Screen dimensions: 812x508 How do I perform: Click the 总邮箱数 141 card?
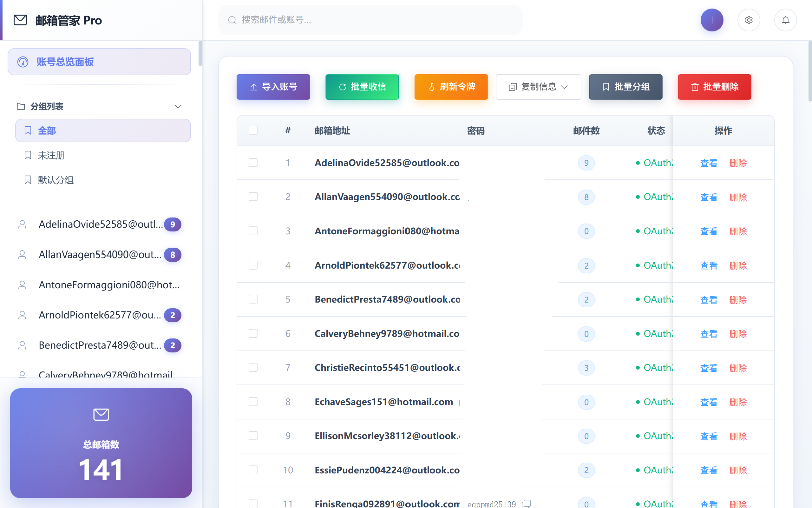pyautogui.click(x=101, y=443)
